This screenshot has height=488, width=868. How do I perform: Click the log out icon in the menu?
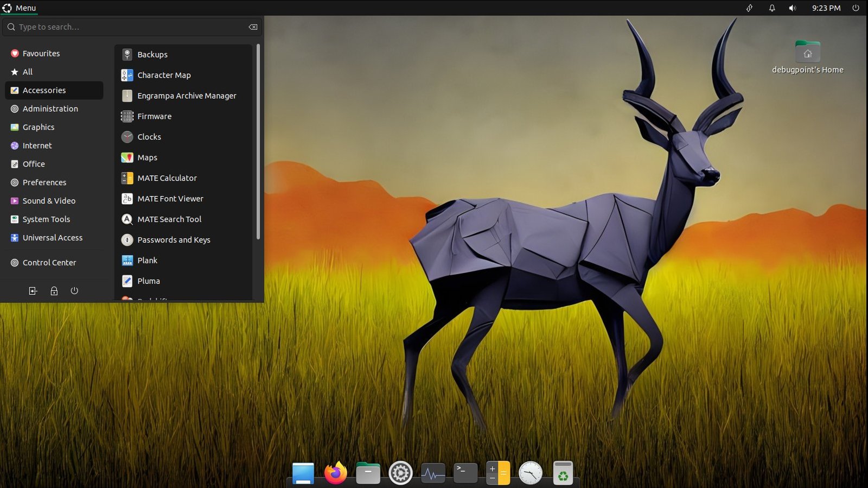click(33, 291)
